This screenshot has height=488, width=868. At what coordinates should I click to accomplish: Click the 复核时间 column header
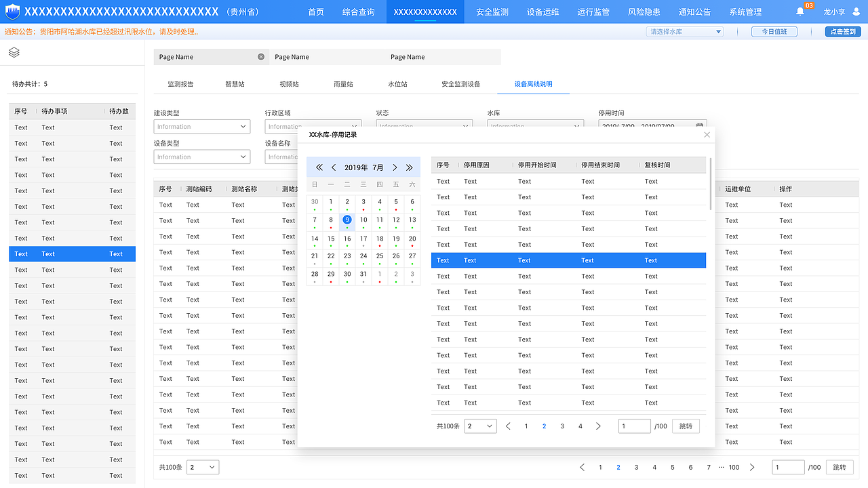(x=658, y=165)
